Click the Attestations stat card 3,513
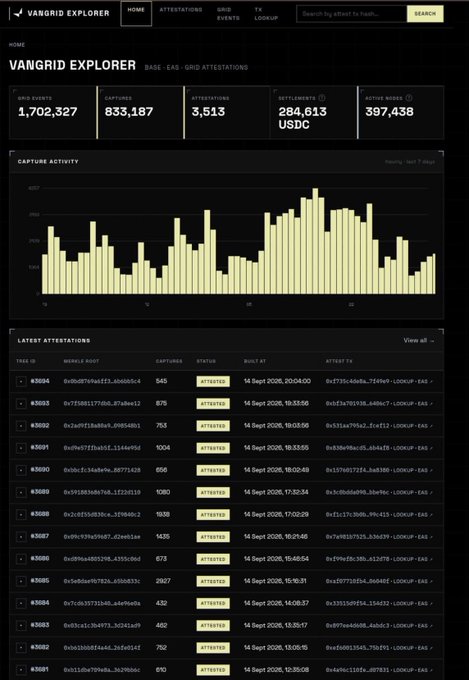Image resolution: width=469 pixels, height=680 pixels. 227,112
